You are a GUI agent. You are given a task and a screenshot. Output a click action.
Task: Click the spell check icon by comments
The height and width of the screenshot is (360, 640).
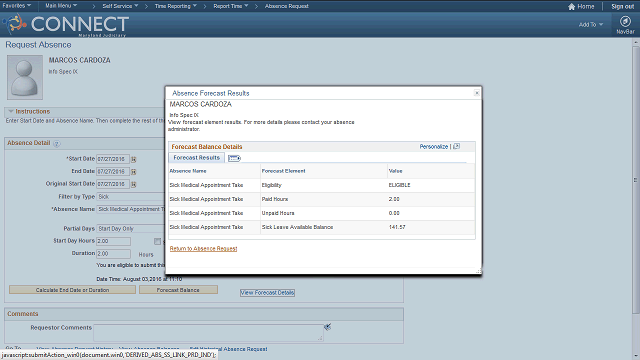[x=327, y=327]
